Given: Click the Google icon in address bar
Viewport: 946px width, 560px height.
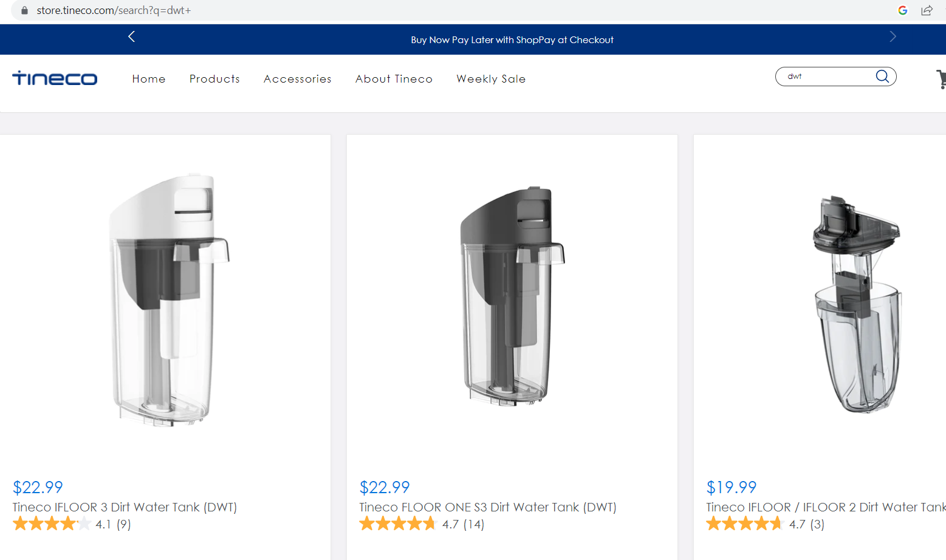Looking at the screenshot, I should [x=903, y=10].
